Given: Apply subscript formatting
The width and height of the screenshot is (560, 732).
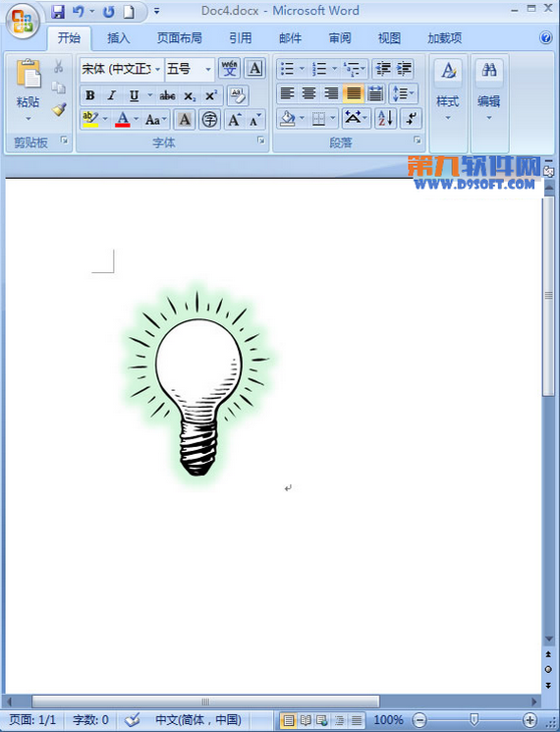Looking at the screenshot, I should [x=189, y=95].
